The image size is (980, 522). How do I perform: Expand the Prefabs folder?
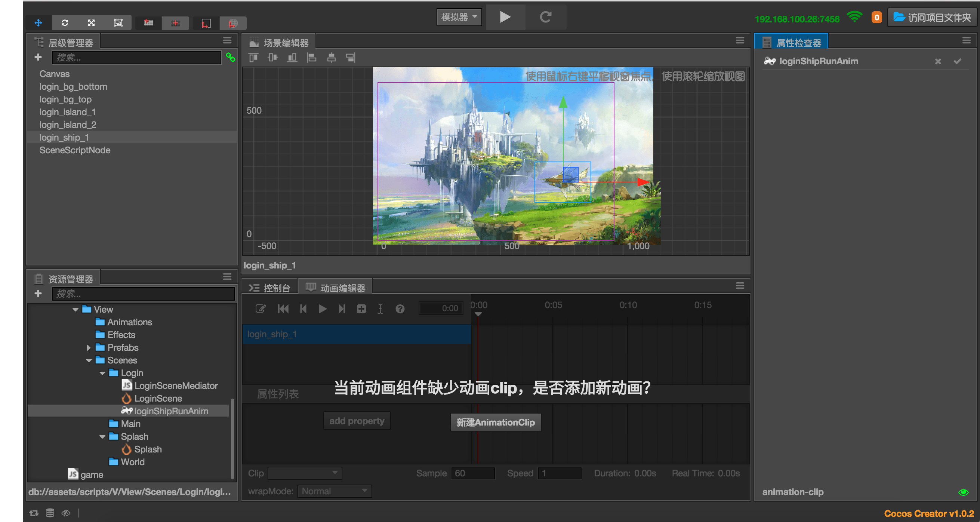[89, 348]
